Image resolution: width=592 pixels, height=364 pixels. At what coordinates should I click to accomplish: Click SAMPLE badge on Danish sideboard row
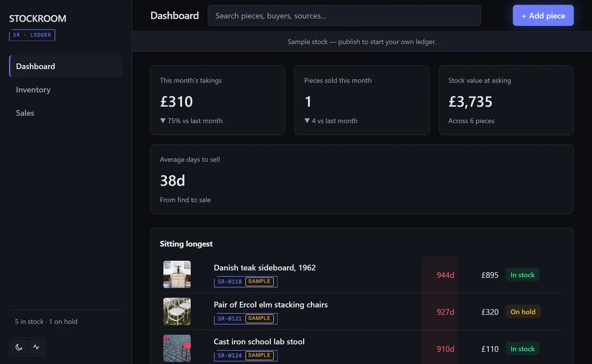[259, 282]
